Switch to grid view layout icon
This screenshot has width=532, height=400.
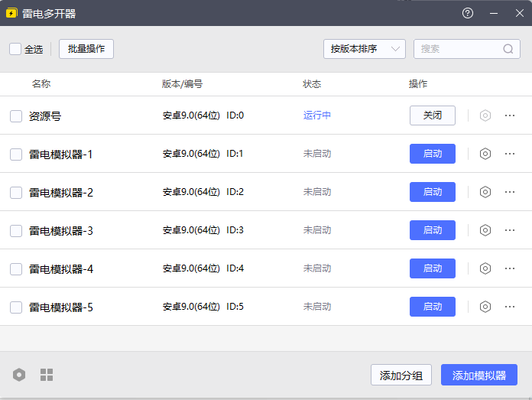(47, 375)
